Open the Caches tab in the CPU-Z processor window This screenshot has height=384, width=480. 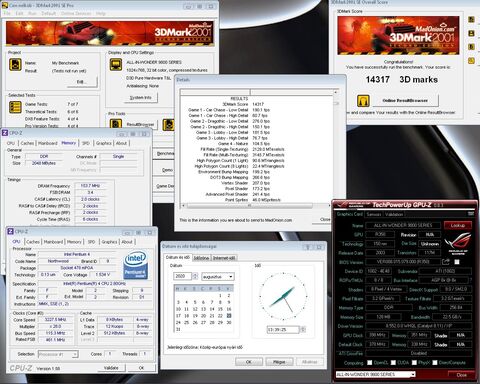click(x=33, y=242)
